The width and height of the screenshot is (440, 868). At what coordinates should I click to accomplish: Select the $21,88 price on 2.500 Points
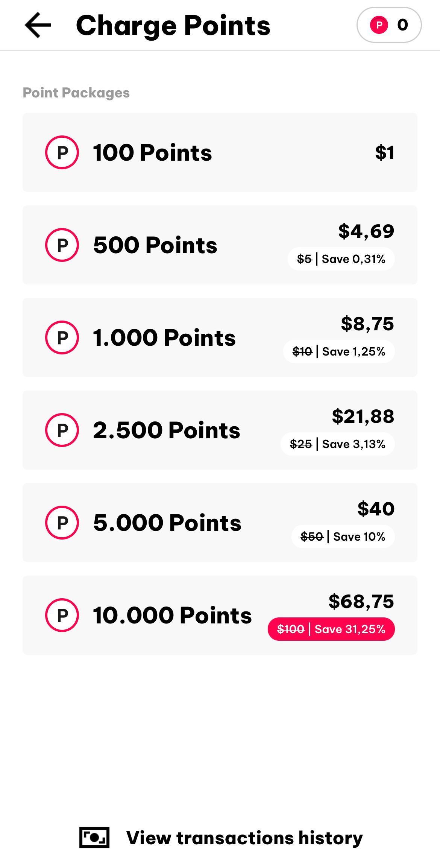(x=363, y=416)
